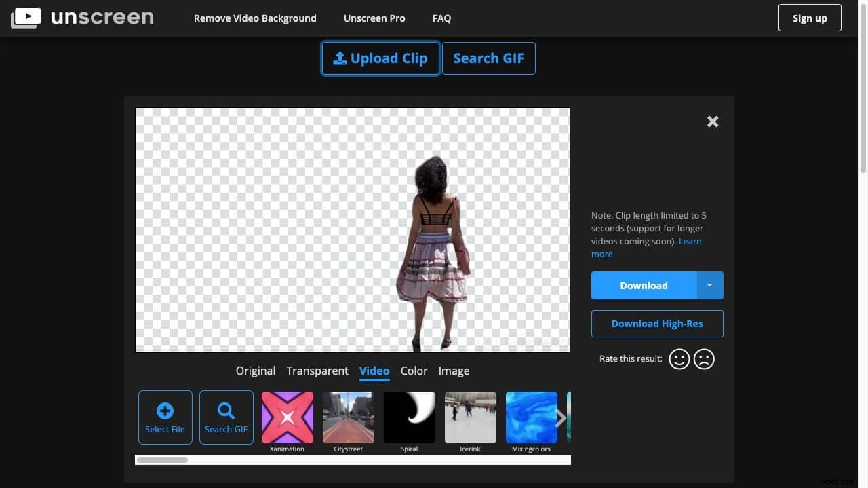Select the Select File plus icon

(x=165, y=412)
